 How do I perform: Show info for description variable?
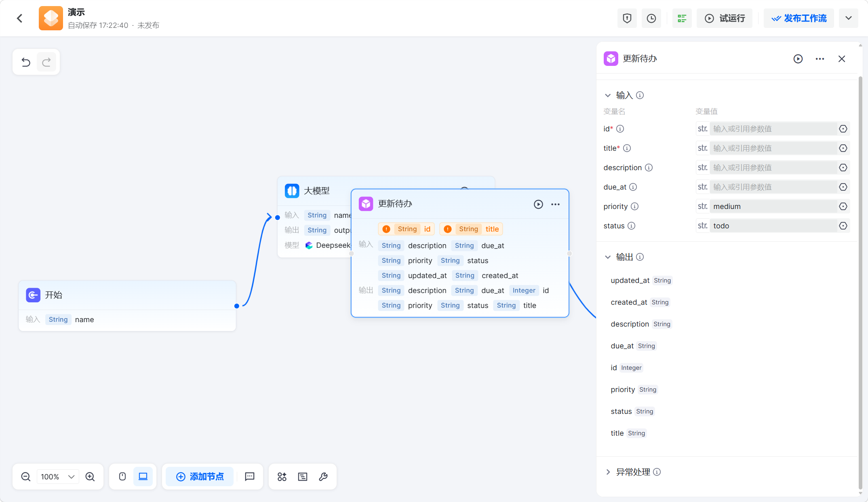click(649, 168)
